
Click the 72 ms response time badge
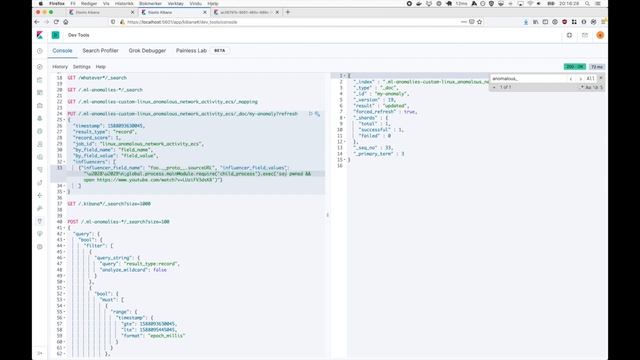click(x=597, y=67)
